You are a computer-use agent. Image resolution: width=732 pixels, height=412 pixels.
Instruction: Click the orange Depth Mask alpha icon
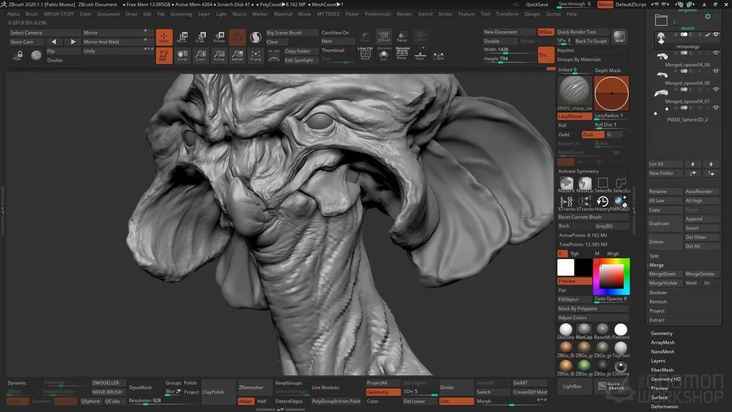pos(610,92)
